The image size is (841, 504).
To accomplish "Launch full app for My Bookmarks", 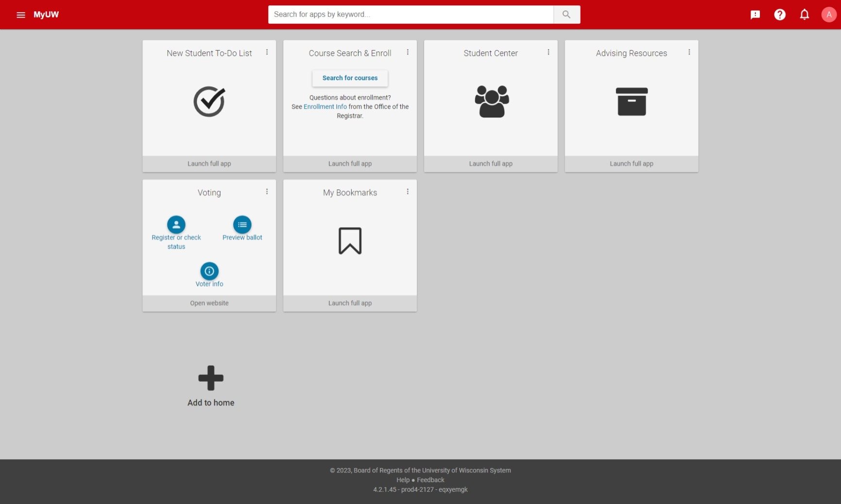I will (350, 303).
